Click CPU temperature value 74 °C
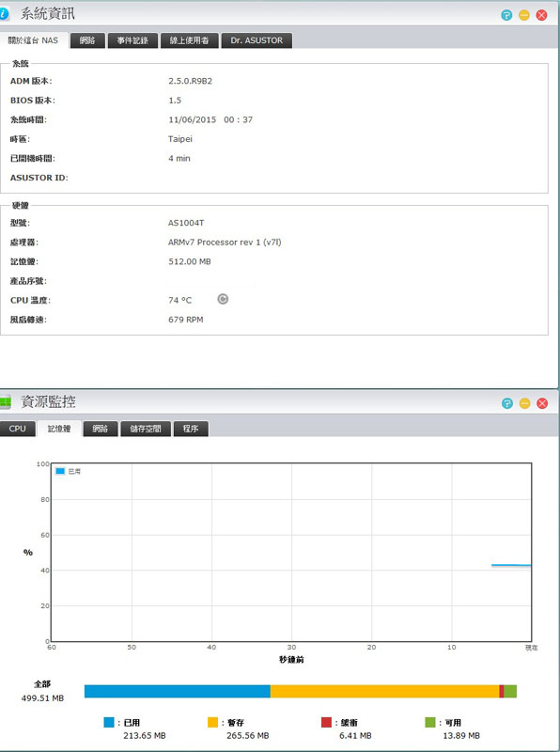This screenshot has height=752, width=560. pyautogui.click(x=179, y=300)
